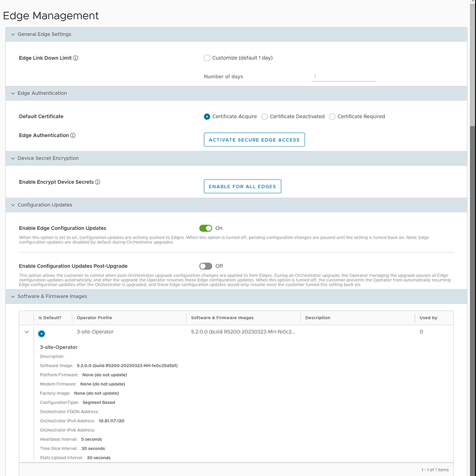Enable the Customize checkbox for Edge Link Down Limit

point(207,58)
